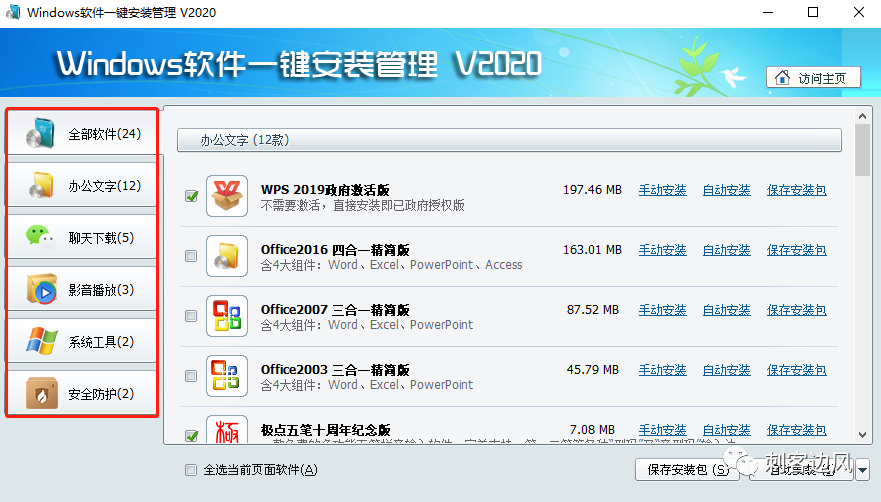881x502 pixels.
Task: Click the 163.01 MB size value
Action: click(x=592, y=250)
